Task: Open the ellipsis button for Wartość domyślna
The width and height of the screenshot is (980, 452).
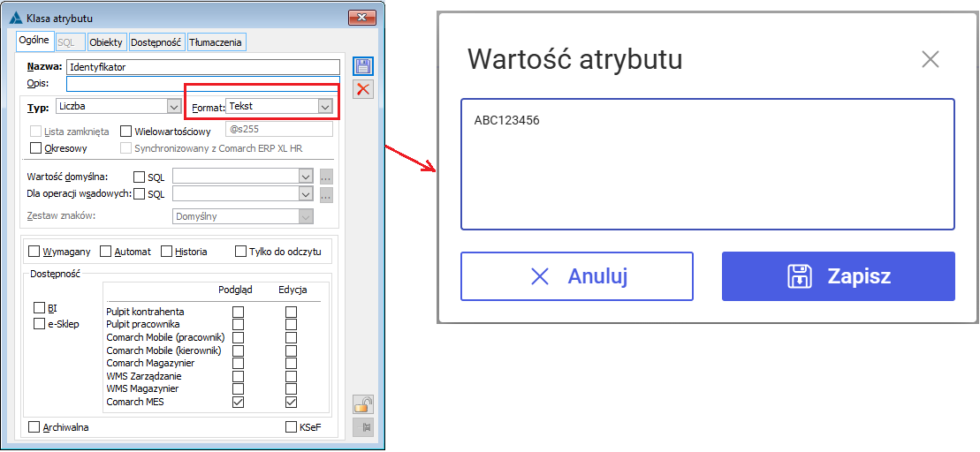Action: [325, 177]
